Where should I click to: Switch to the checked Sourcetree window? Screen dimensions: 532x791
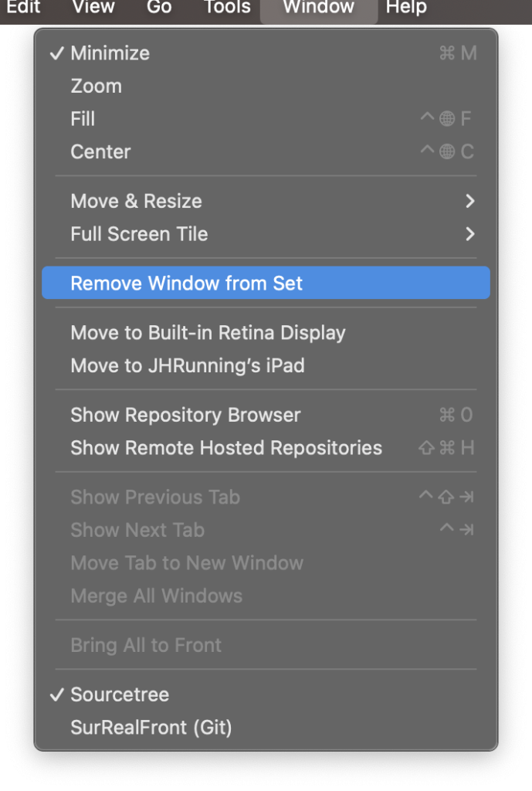266,694
